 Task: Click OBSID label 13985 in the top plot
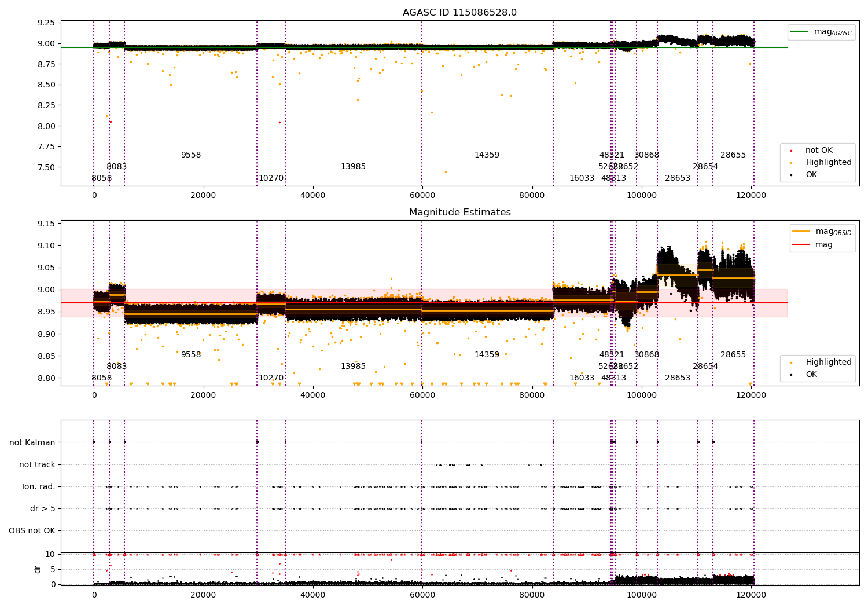(x=353, y=167)
